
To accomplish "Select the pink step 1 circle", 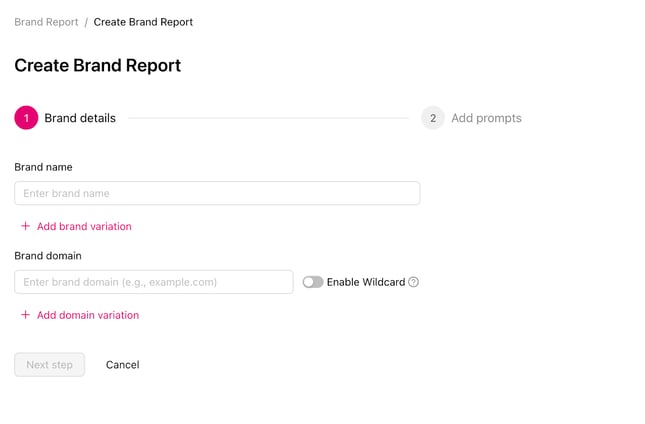I will [26, 118].
